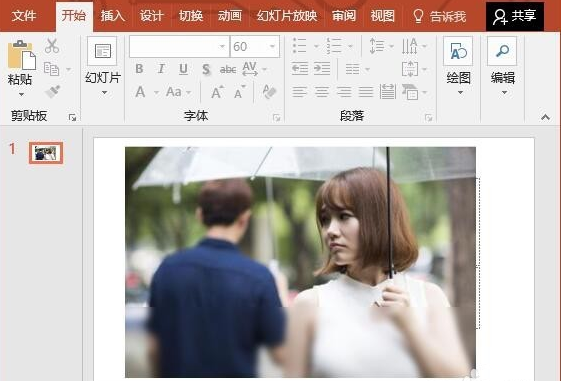Switch to the Transitions (切换) tab
This screenshot has width=561, height=381.
coord(191,16)
